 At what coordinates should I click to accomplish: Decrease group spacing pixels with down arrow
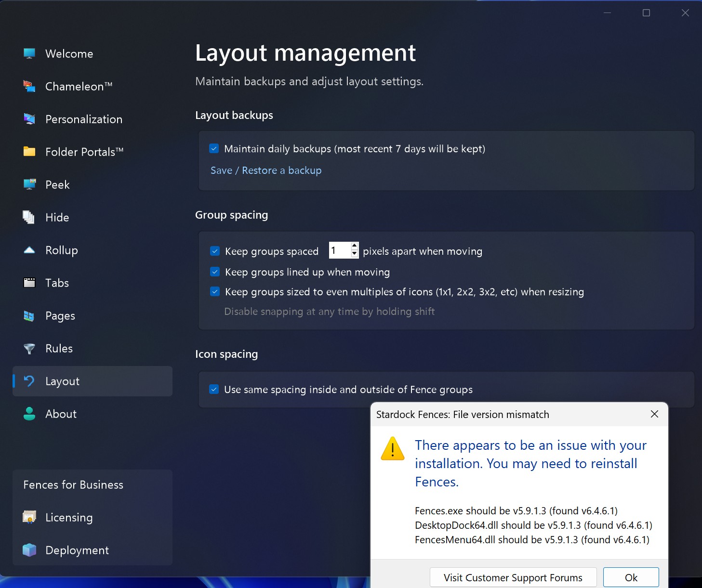[x=355, y=254]
